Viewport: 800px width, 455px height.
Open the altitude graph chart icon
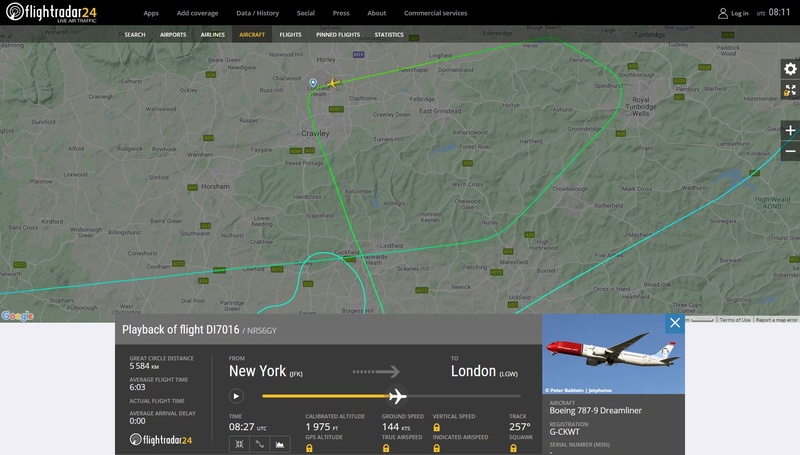[280, 444]
